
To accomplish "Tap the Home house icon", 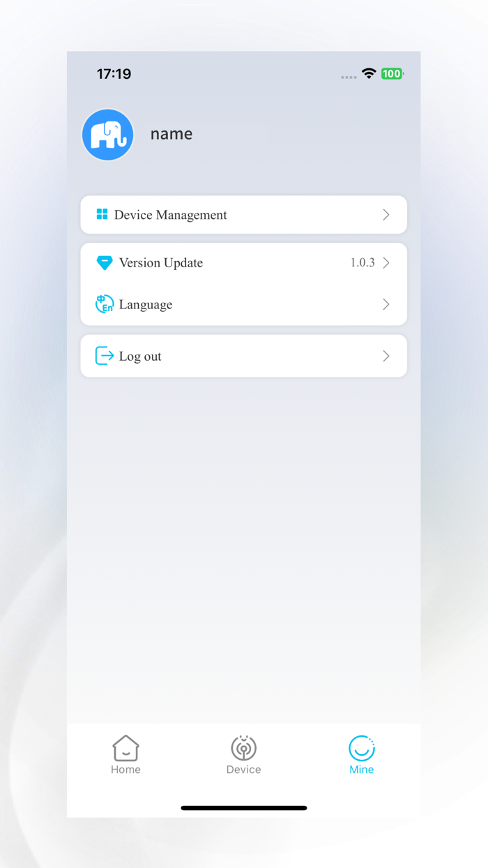I will coord(125,748).
